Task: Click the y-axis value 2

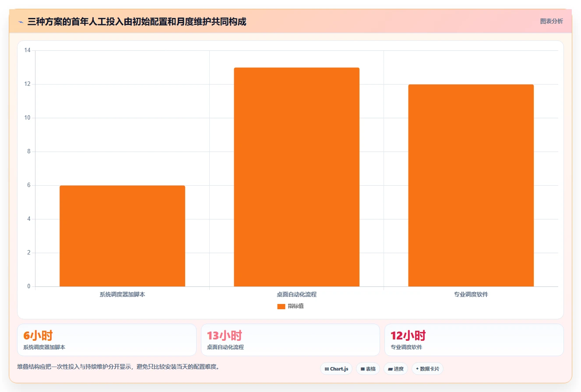Action: pos(29,253)
